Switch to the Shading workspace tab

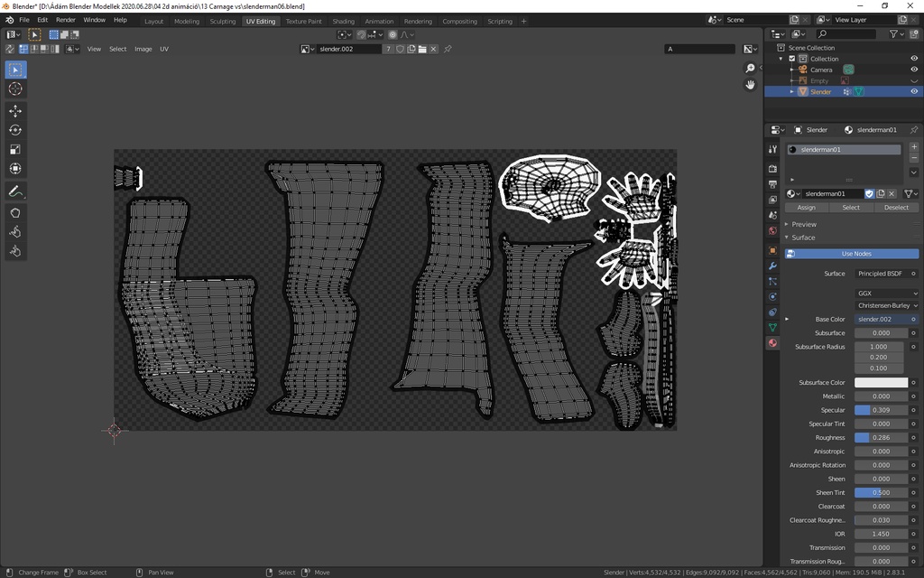(x=343, y=22)
